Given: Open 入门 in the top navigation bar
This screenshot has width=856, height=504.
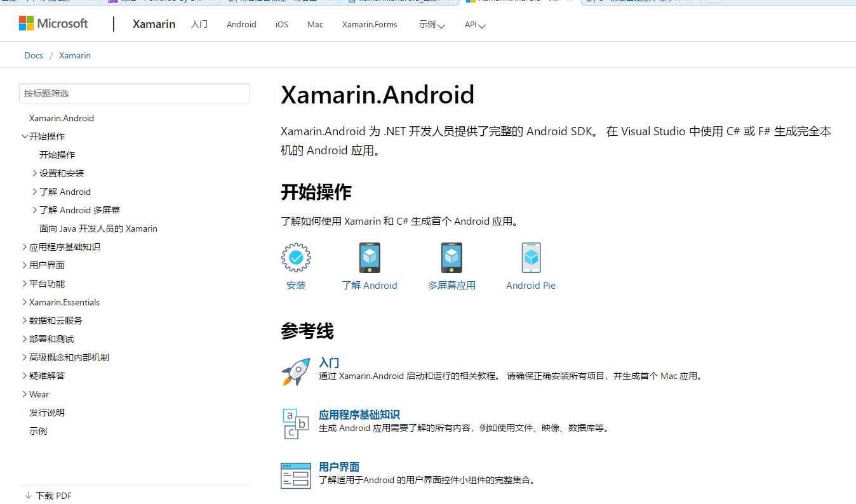Looking at the screenshot, I should (x=199, y=24).
